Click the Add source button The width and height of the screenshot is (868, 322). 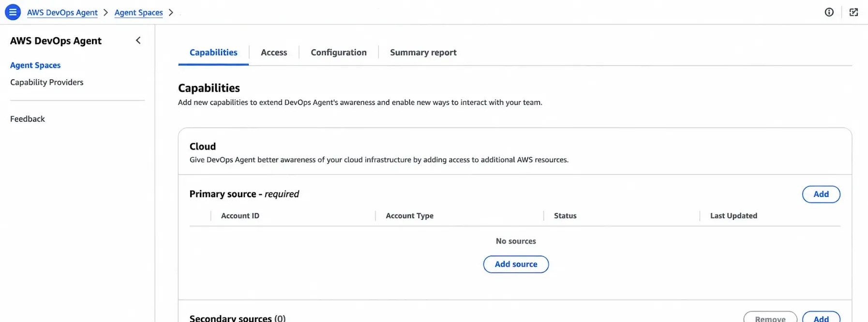(x=516, y=264)
